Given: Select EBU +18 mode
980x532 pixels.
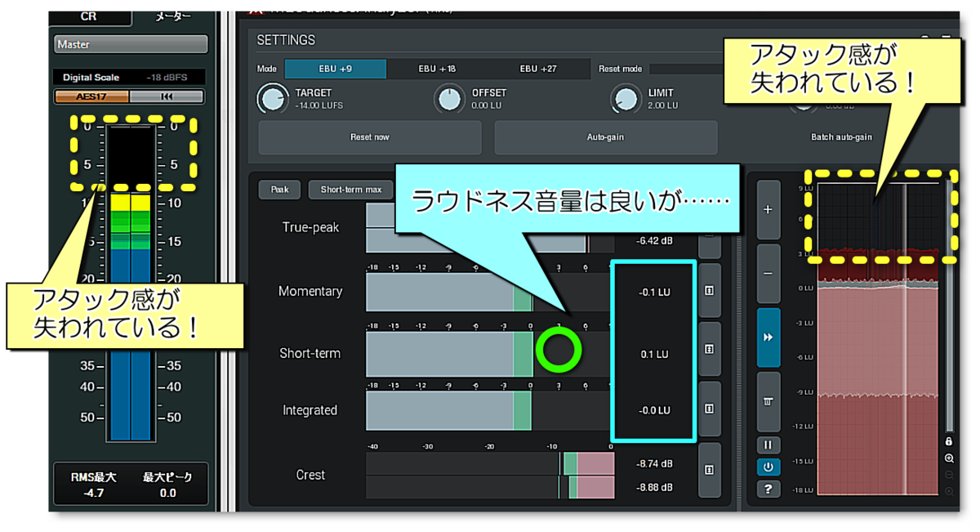Looking at the screenshot, I should click(438, 69).
